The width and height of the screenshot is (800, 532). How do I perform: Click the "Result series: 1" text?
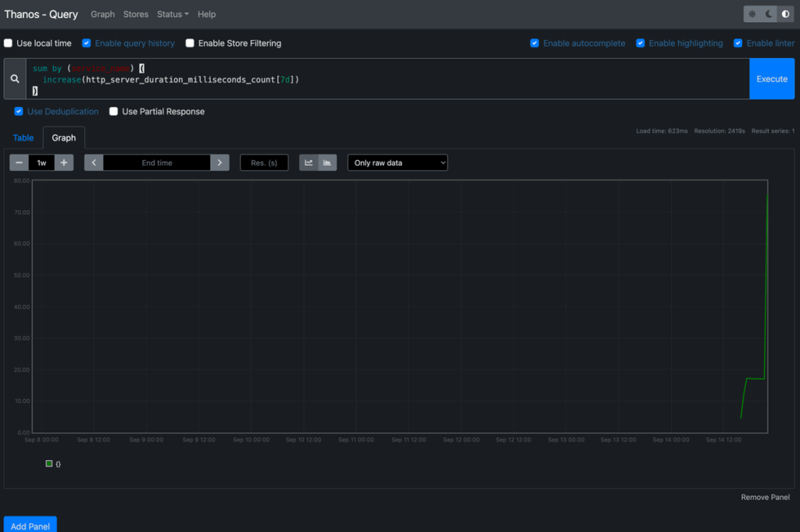tap(773, 131)
